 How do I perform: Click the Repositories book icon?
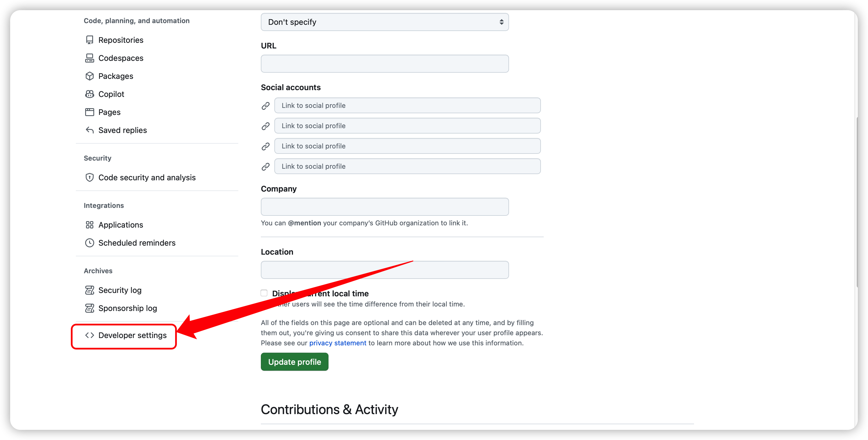pos(89,40)
